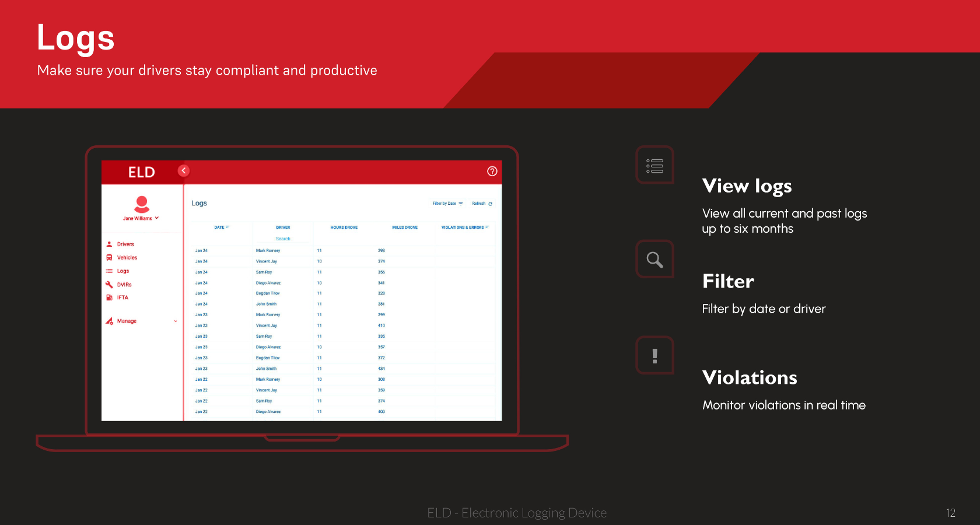Open the help question-mark icon
The image size is (980, 525).
pyautogui.click(x=492, y=171)
